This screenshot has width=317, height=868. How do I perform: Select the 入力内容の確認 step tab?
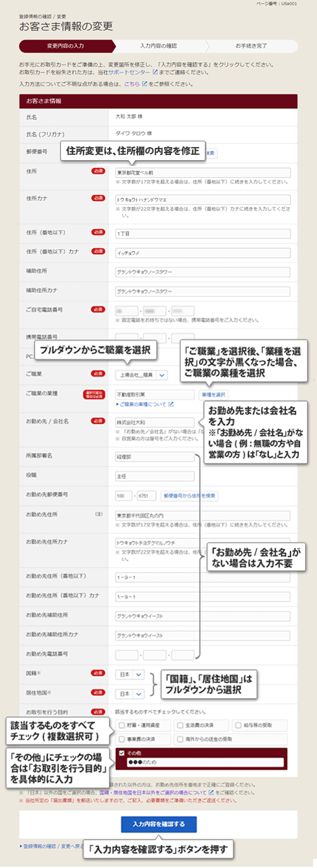click(159, 47)
